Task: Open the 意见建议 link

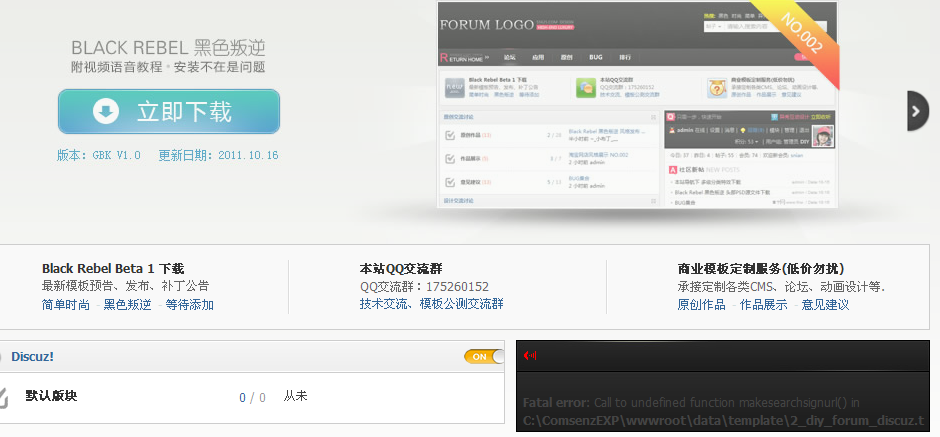Action: [825, 305]
